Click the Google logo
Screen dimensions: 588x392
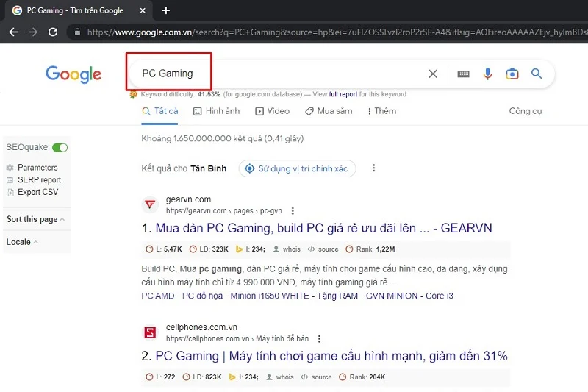[73, 74]
